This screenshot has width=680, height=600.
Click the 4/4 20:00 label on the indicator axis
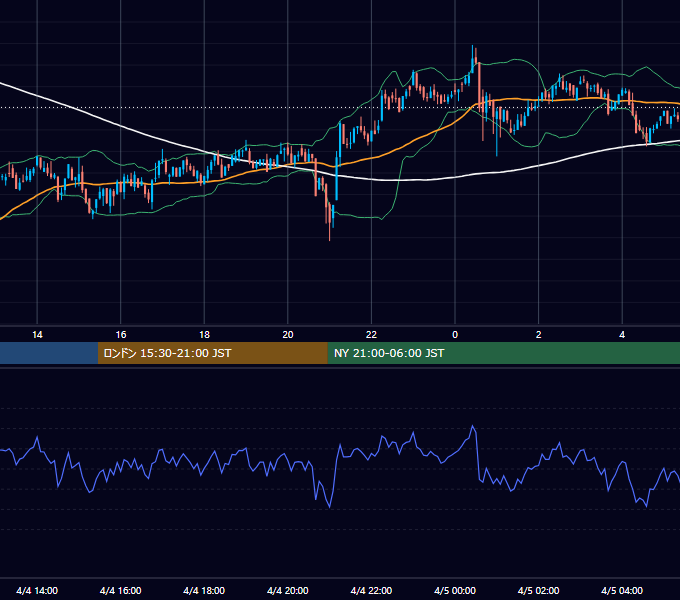click(288, 590)
